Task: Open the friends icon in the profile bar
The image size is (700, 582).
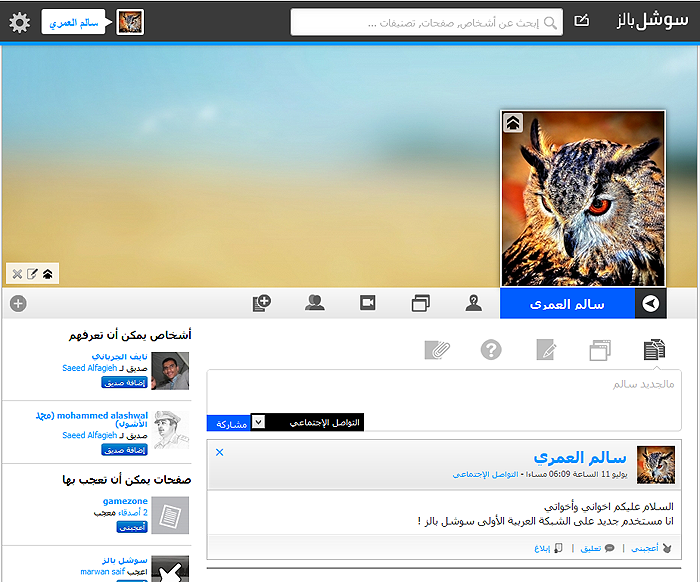Action: point(315,303)
